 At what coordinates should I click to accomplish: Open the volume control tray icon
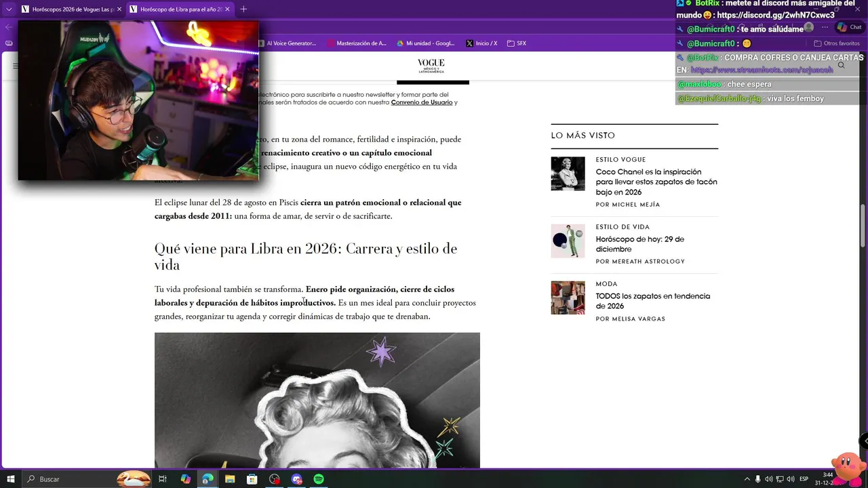tap(791, 479)
